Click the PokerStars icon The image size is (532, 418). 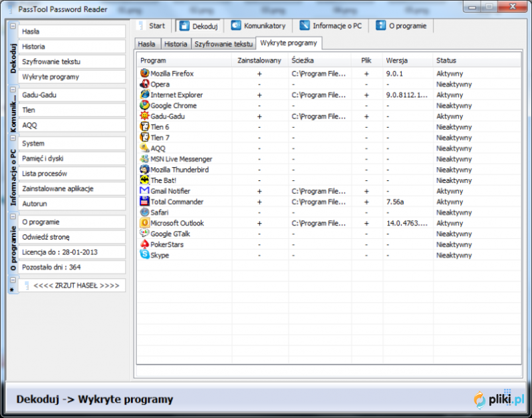(x=144, y=244)
